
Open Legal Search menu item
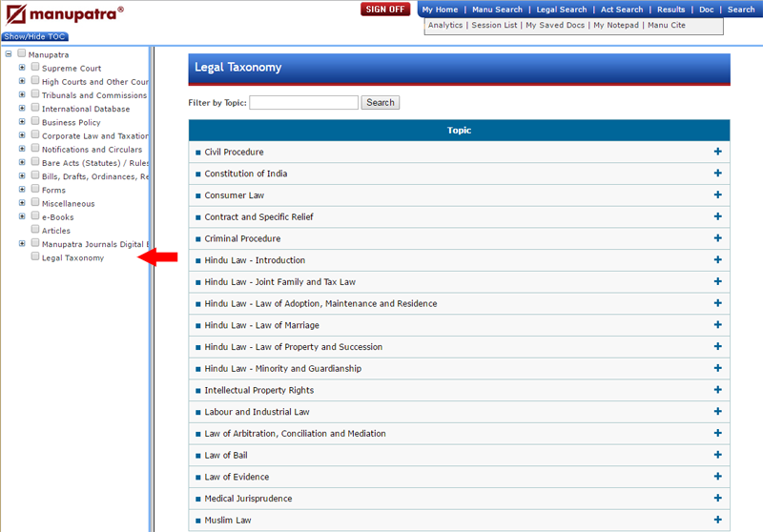(562, 10)
